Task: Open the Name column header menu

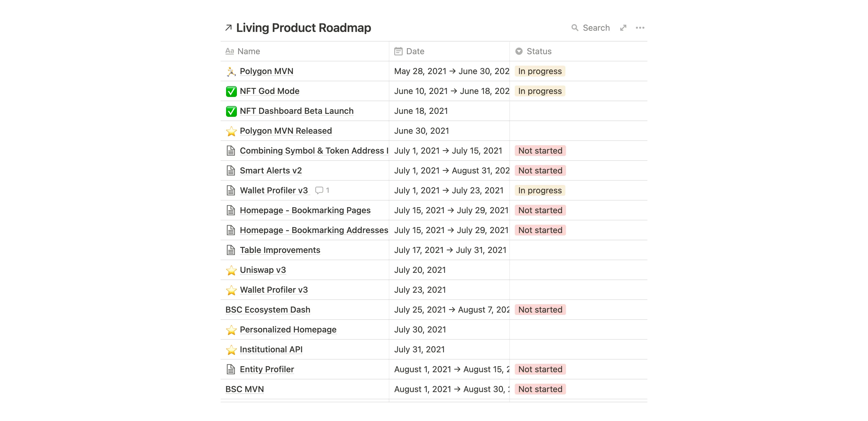Action: (248, 51)
